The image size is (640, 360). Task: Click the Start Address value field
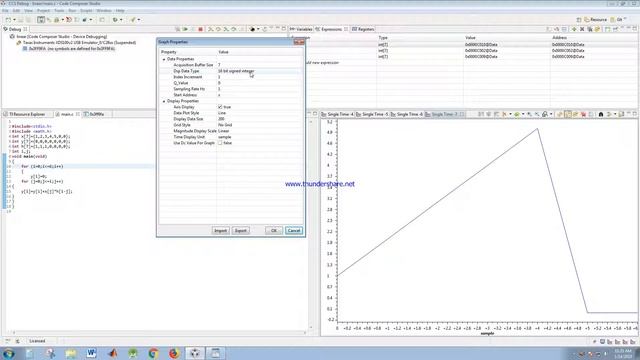pos(260,95)
